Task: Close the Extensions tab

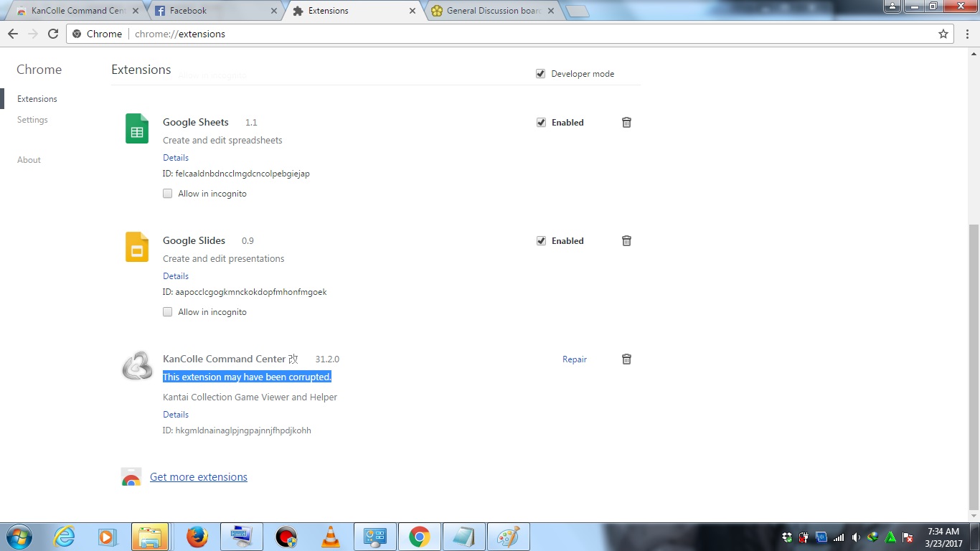Action: pyautogui.click(x=412, y=11)
